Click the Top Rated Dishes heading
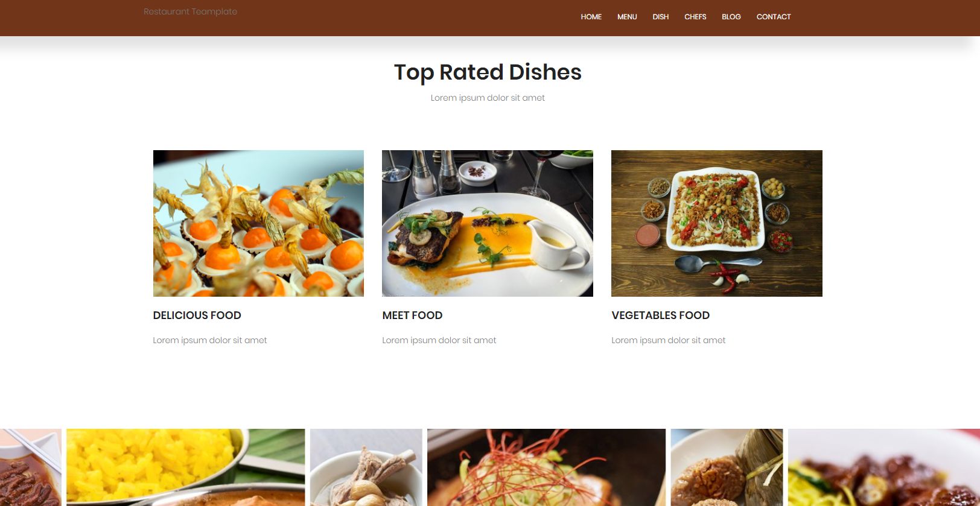Screen dimensions: 980x506 point(488,72)
